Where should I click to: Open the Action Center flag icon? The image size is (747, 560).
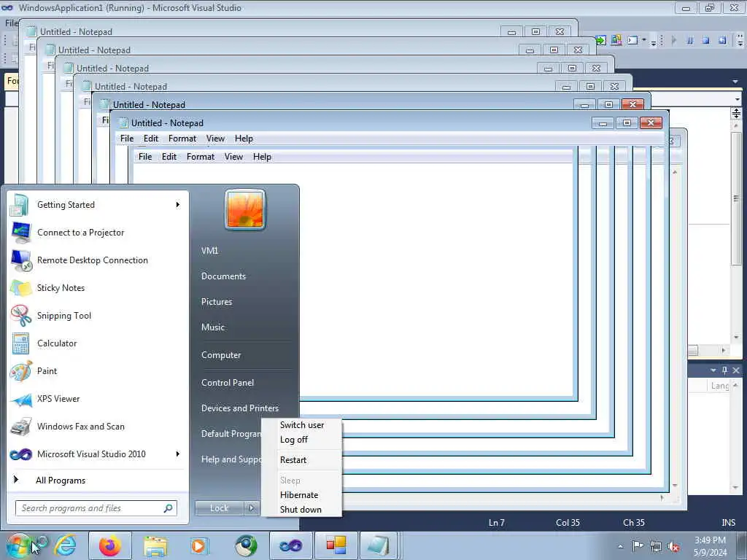(x=638, y=545)
